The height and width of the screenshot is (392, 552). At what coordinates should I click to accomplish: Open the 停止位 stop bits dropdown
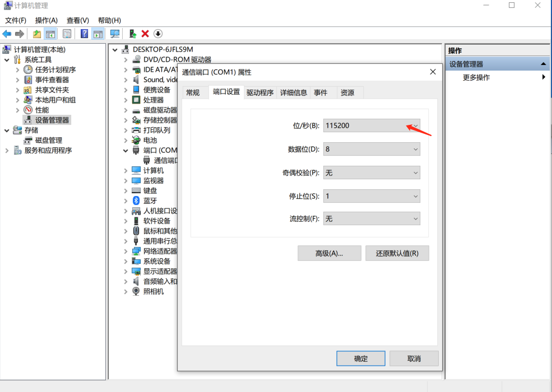tap(372, 196)
